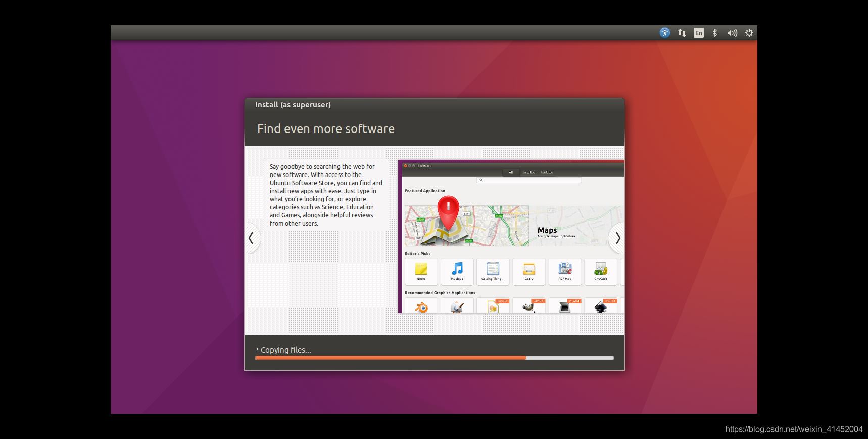Switch to the Installed tab
This screenshot has height=439, width=868.
[528, 172]
